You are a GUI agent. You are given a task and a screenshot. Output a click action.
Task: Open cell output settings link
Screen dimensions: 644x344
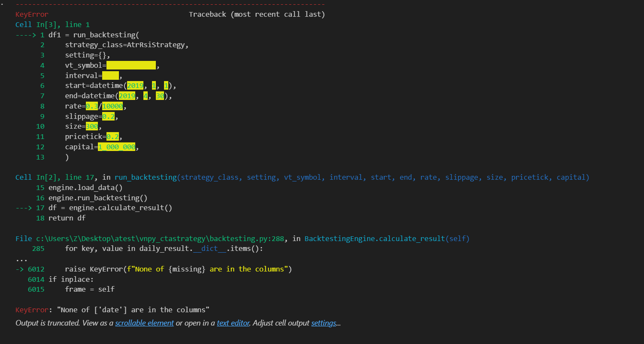click(324, 323)
